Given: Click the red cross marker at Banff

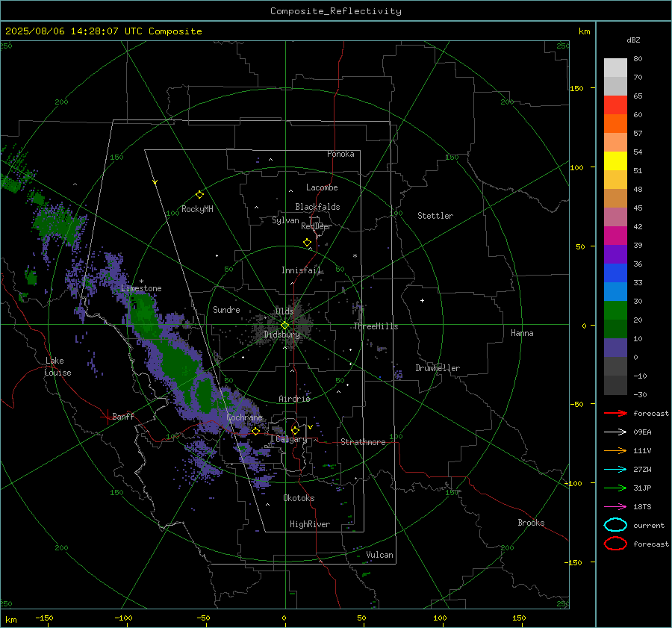Looking at the screenshot, I should pyautogui.click(x=106, y=417).
